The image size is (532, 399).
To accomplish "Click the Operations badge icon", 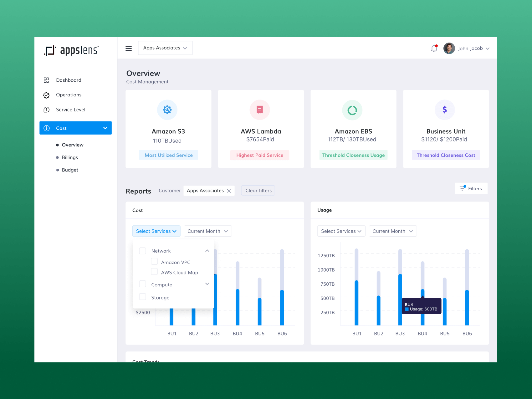I will point(46,95).
